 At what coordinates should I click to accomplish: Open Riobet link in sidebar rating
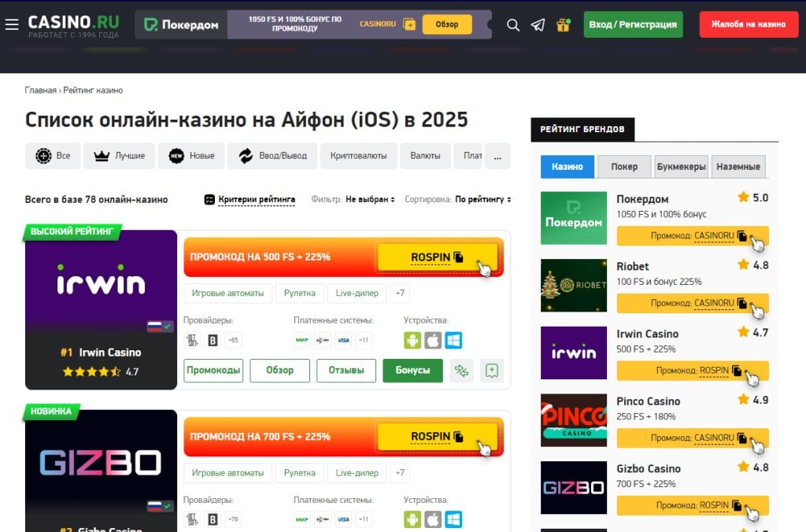632,266
